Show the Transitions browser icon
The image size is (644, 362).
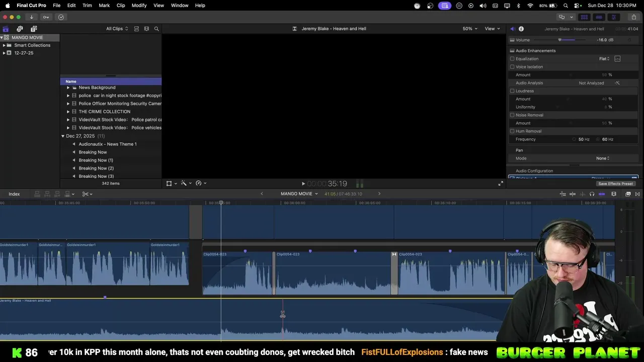637,194
